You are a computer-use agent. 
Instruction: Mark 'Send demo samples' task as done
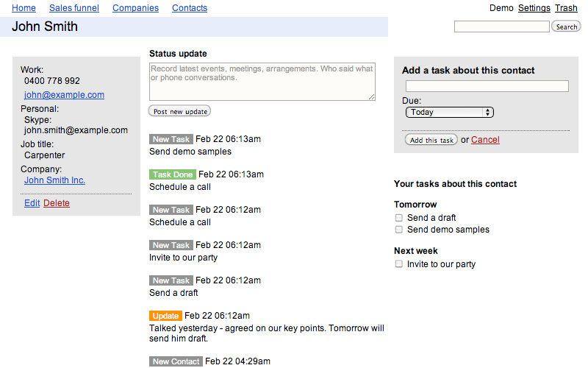[398, 230]
